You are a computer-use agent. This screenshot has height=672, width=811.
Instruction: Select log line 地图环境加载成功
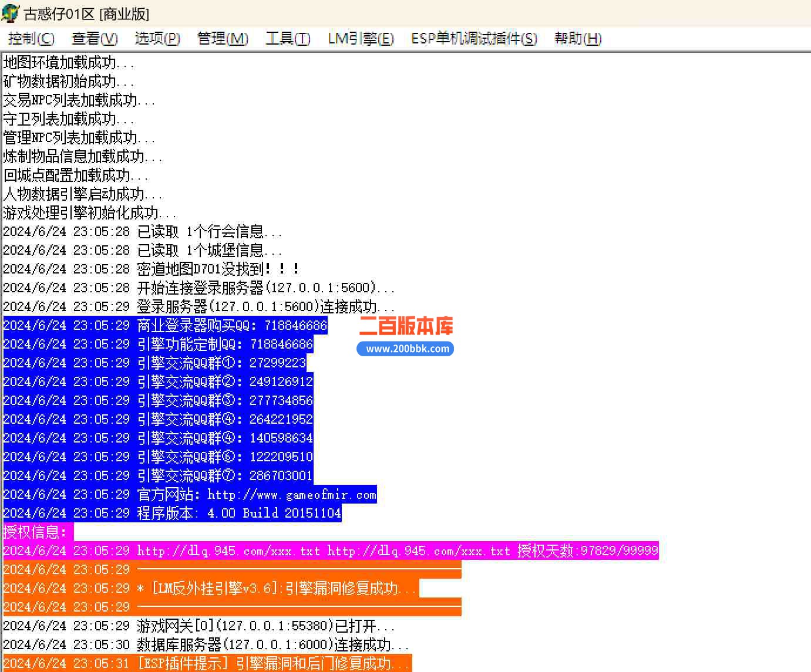[x=69, y=62]
